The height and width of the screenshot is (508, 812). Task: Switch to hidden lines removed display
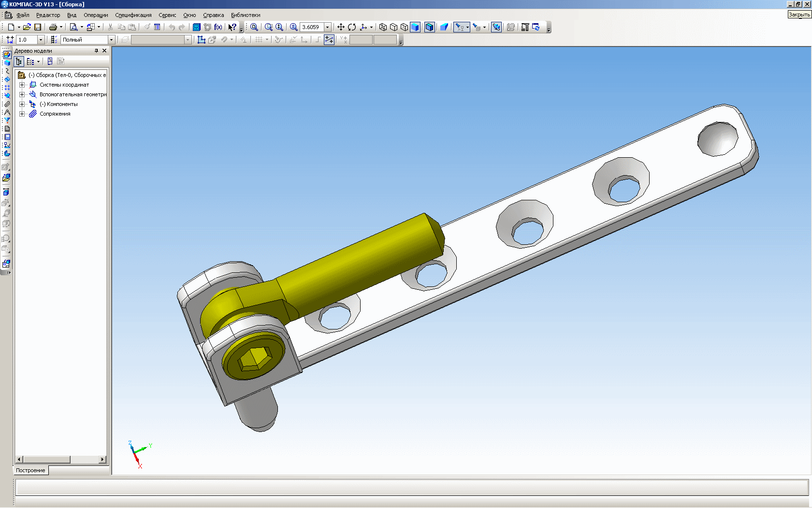point(393,27)
